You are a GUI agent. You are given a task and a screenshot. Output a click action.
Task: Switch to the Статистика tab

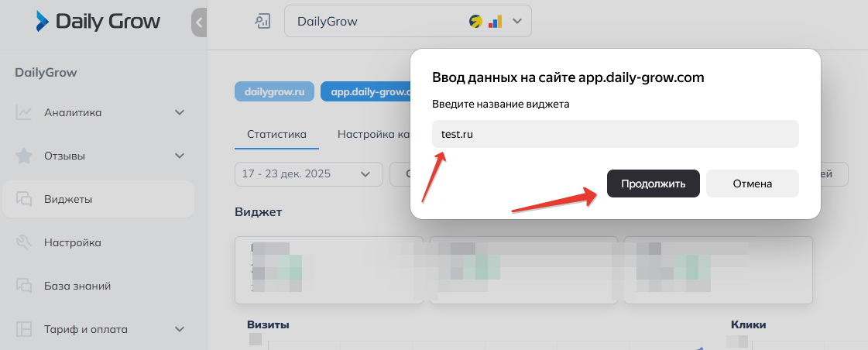pyautogui.click(x=276, y=134)
